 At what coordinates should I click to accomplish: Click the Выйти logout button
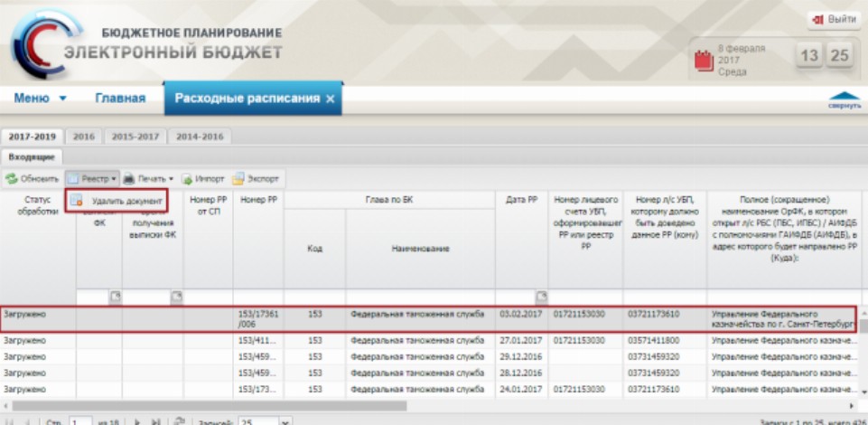tap(833, 19)
